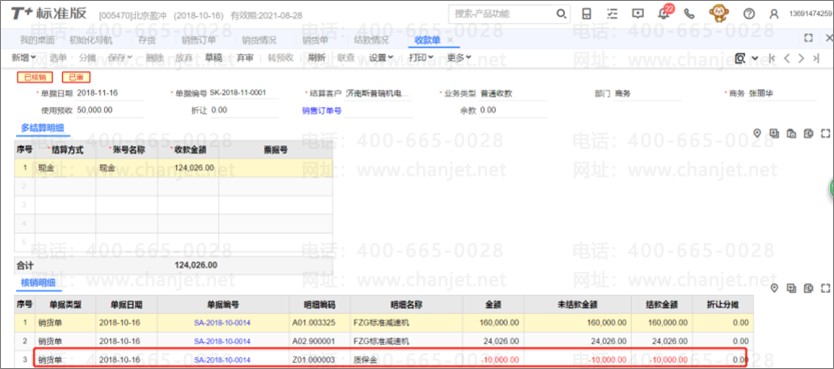The width and height of the screenshot is (834, 369).
Task: Open the 设置 dropdown
Action: tap(381, 57)
